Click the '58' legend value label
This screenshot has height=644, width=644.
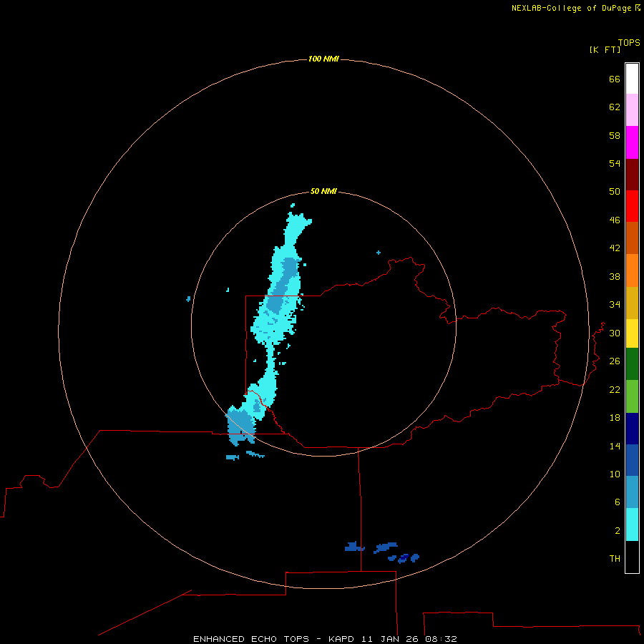point(615,135)
